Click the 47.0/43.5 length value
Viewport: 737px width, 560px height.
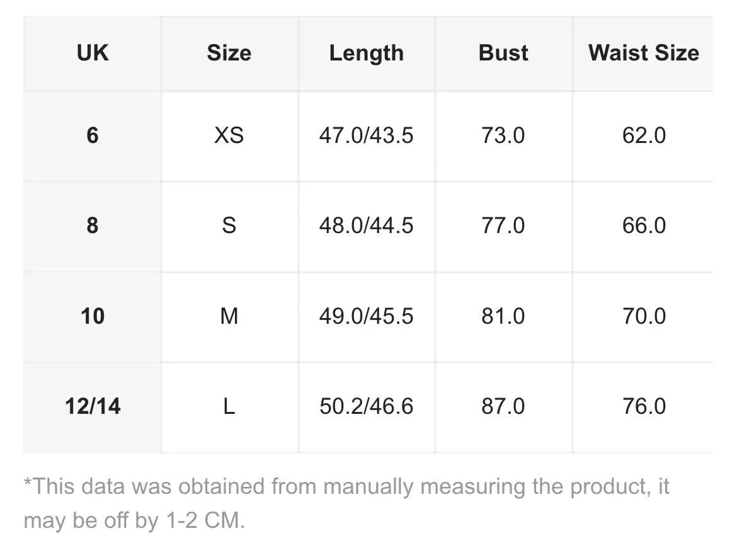366,135
